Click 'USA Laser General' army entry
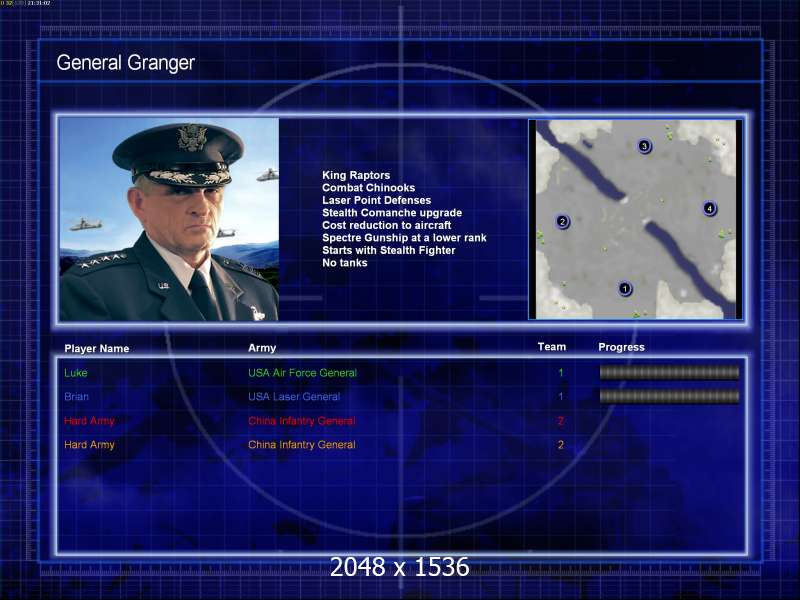The height and width of the screenshot is (600, 800). [294, 396]
